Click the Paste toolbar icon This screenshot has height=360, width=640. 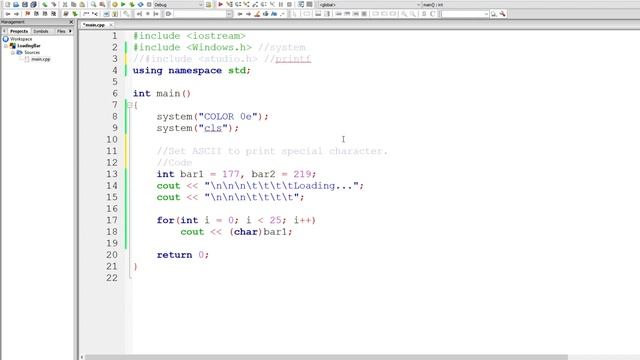tap(82, 4)
